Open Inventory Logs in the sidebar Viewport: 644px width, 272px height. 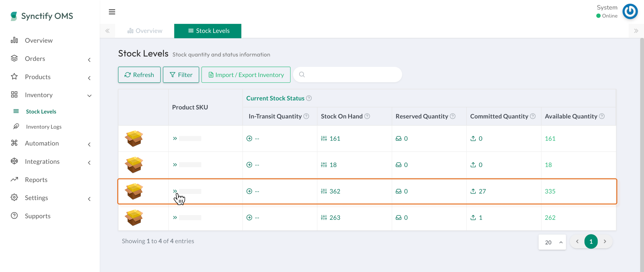(44, 127)
